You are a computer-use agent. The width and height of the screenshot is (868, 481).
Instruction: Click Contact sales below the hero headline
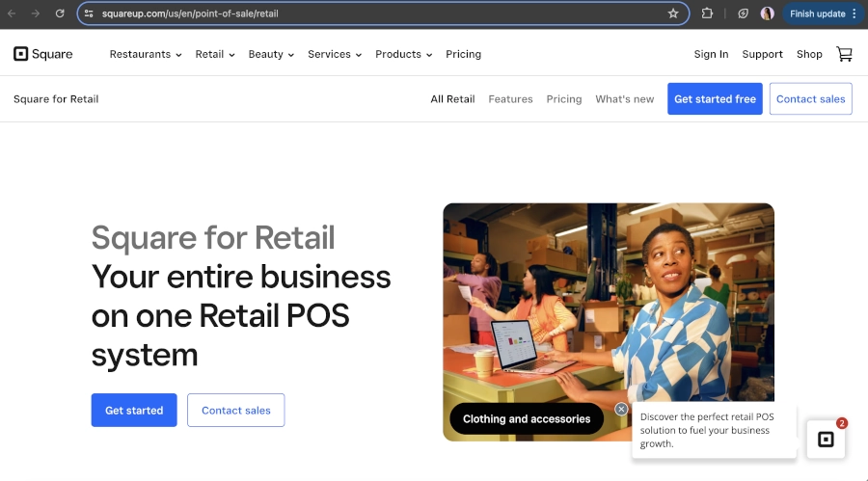click(x=236, y=410)
